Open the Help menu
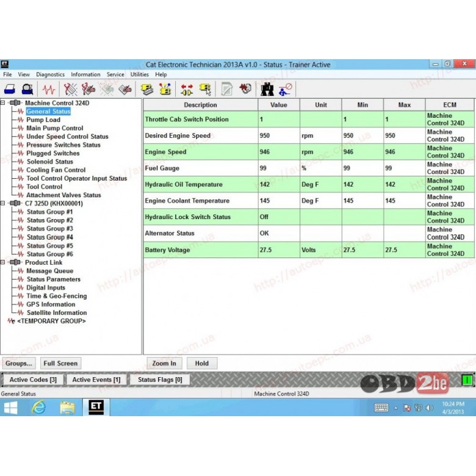 coord(161,74)
